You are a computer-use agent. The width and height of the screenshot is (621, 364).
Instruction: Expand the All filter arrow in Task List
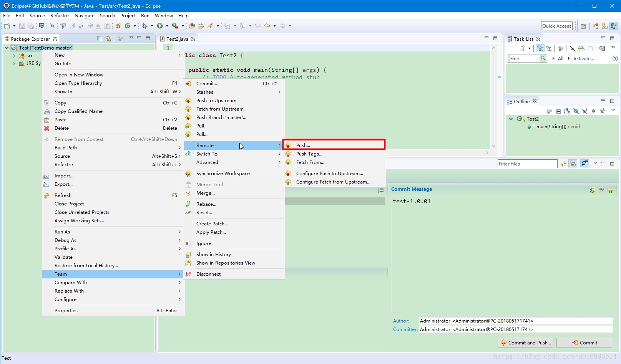click(553, 58)
